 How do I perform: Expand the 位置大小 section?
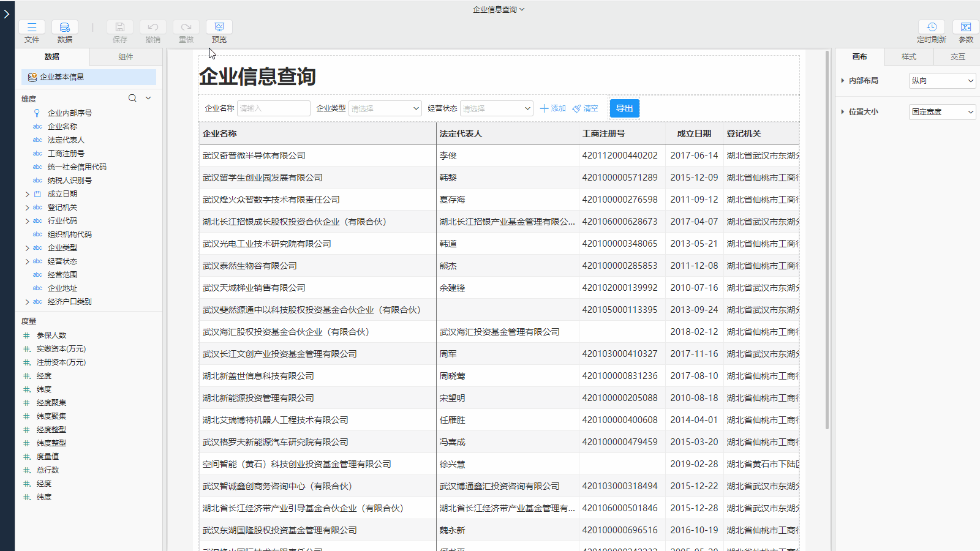[843, 112]
